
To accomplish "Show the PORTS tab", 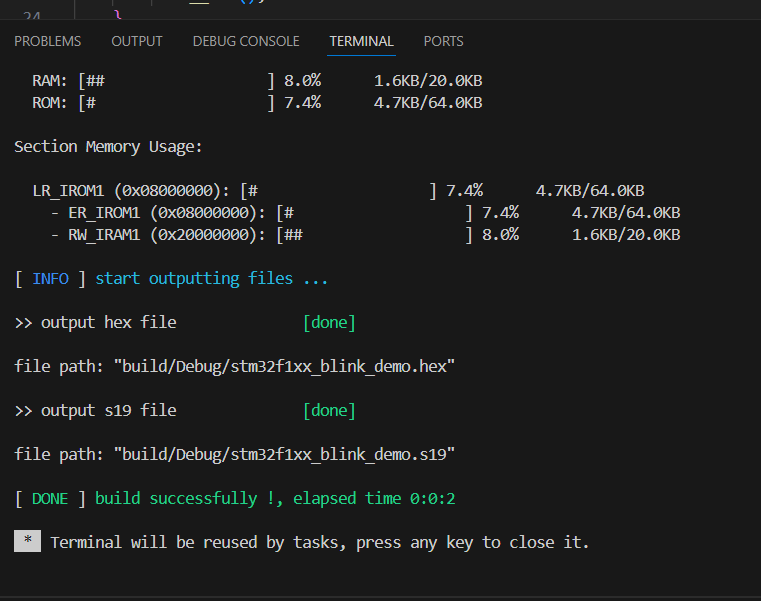I will (444, 42).
